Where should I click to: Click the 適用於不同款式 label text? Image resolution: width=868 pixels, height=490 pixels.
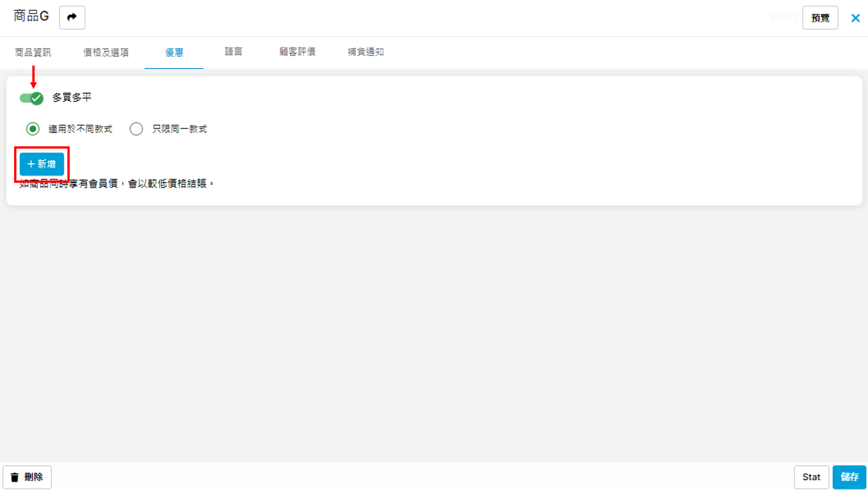[80, 129]
